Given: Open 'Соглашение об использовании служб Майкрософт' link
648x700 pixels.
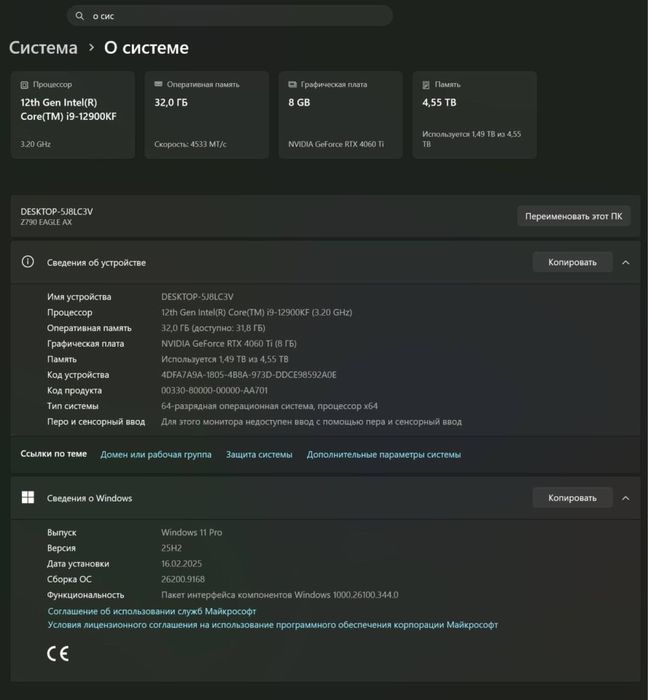Looking at the screenshot, I should [x=152, y=611].
